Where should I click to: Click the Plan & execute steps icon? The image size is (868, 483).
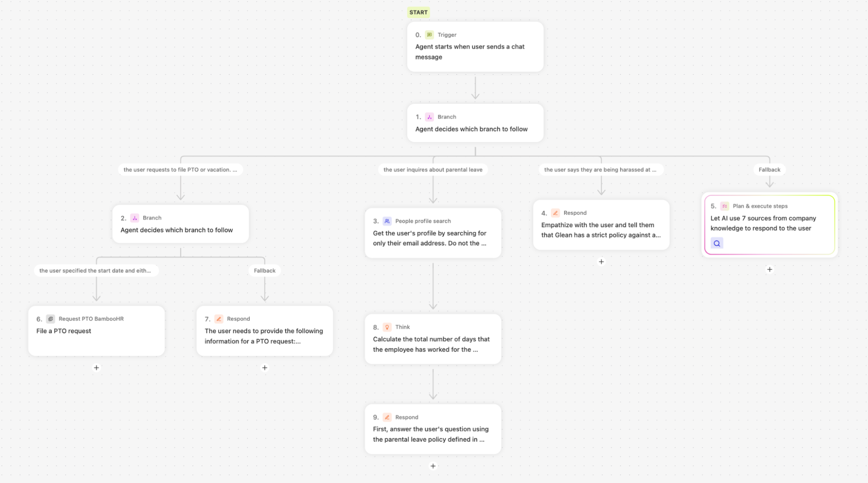tap(724, 206)
